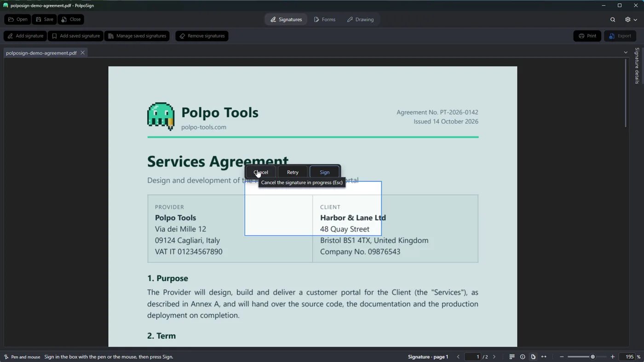The image size is (644, 362).
Task: Open Manage saved signatures
Action: (x=137, y=36)
